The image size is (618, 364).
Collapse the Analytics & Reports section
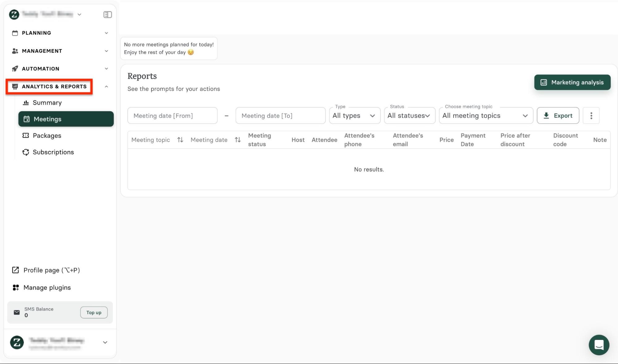pos(107,86)
